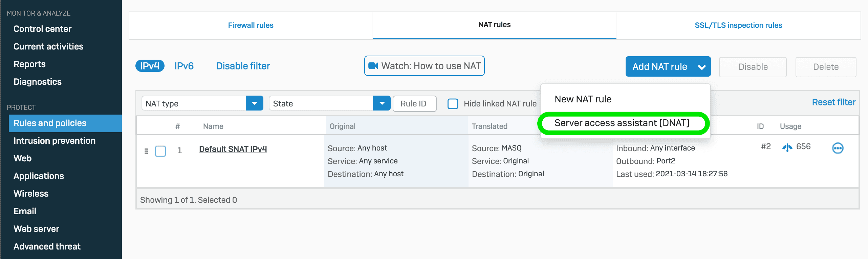Viewport: 868px width, 259px height.
Task: Click the ID column header
Action: tap(760, 126)
